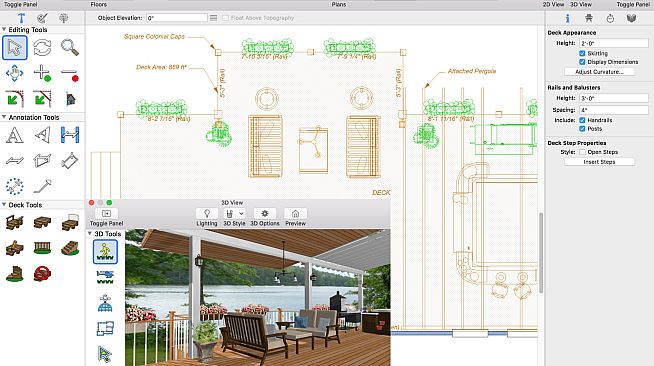This screenshot has width=654, height=366.
Task: Activate the magnifying glass zoom tool
Action: [x=70, y=48]
